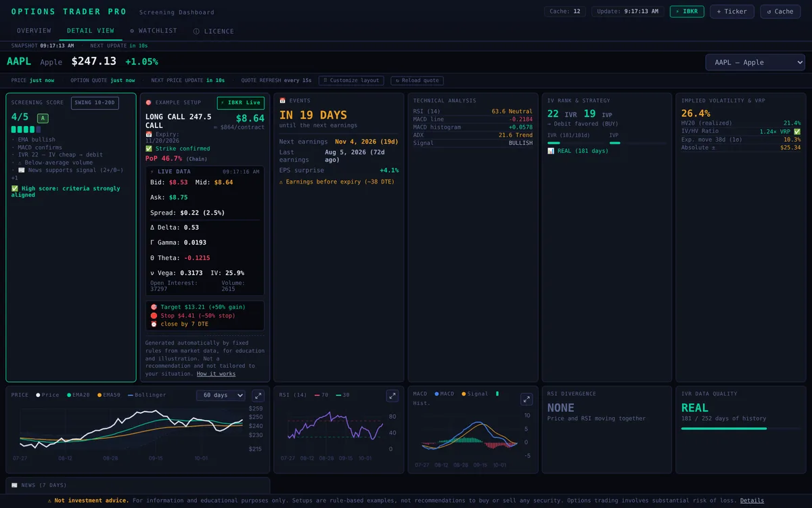The width and height of the screenshot is (812, 508).
Task: Click the IVR (181/181d) progress bar
Action: 575,143
